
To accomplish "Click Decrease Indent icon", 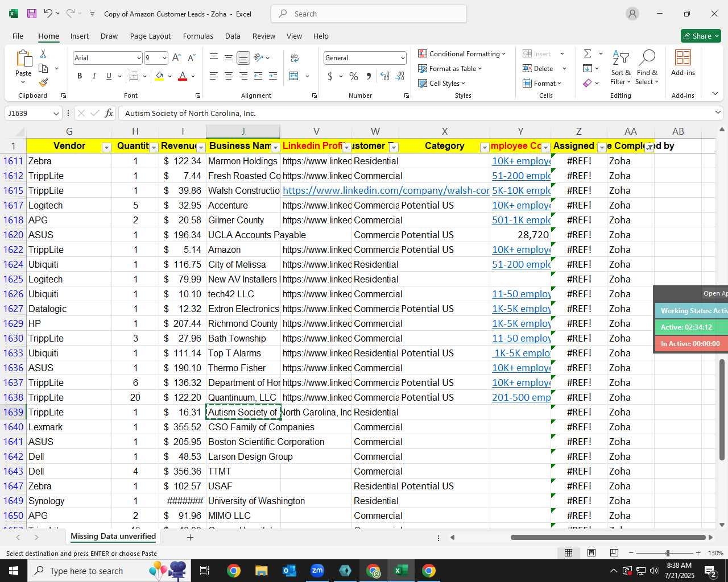I will coord(258,76).
